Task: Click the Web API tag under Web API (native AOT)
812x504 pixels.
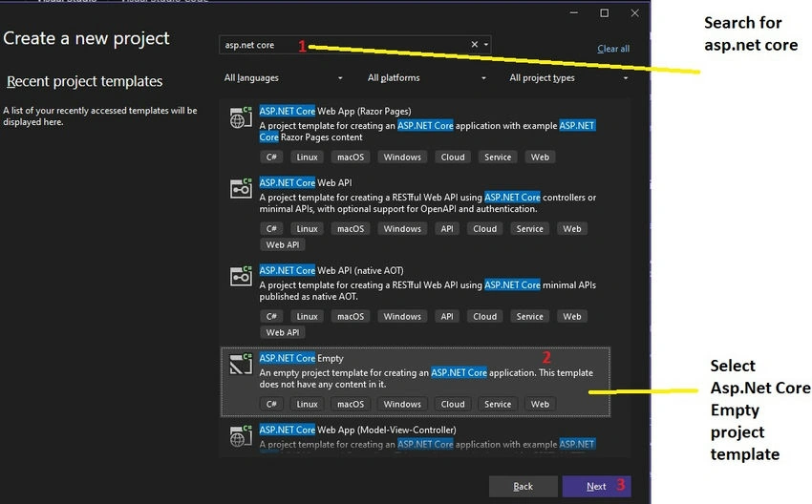Action: point(282,333)
